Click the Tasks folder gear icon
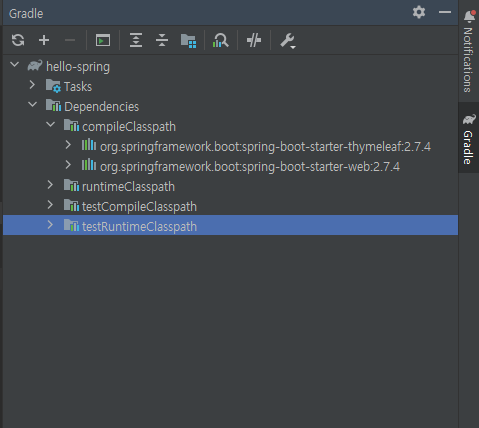 coord(53,86)
